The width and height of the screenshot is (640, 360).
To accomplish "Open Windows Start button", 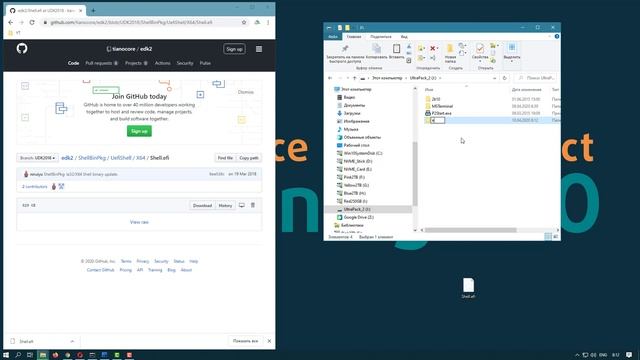I will click(6, 355).
